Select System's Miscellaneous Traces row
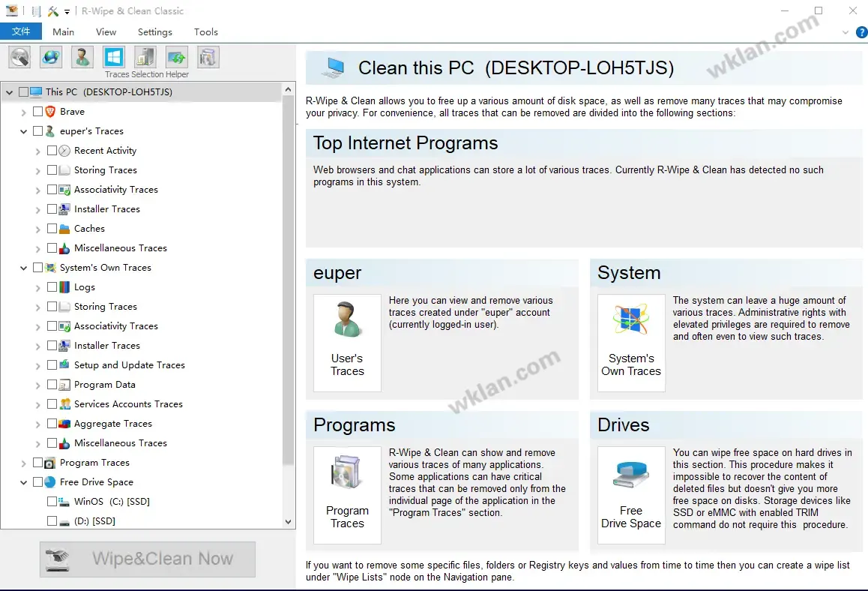 click(121, 443)
